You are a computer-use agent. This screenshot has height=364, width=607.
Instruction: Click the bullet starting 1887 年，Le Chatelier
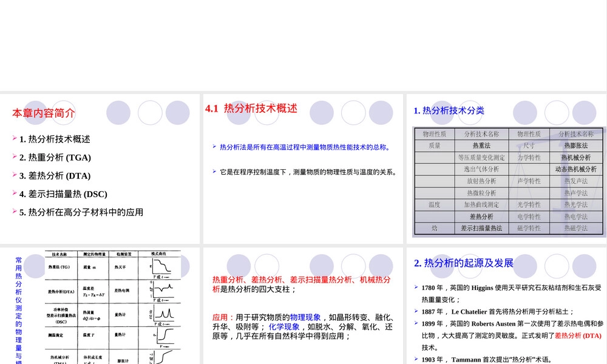tap(498, 311)
